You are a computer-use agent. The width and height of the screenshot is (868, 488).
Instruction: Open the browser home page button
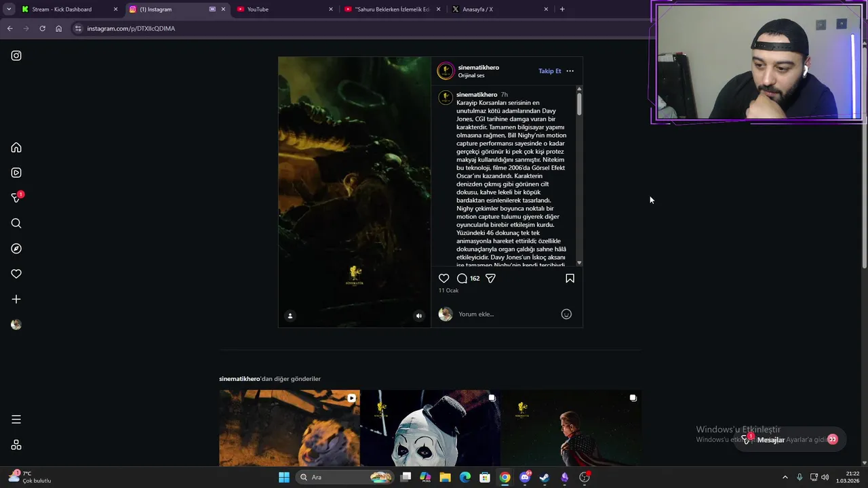pos(58,28)
